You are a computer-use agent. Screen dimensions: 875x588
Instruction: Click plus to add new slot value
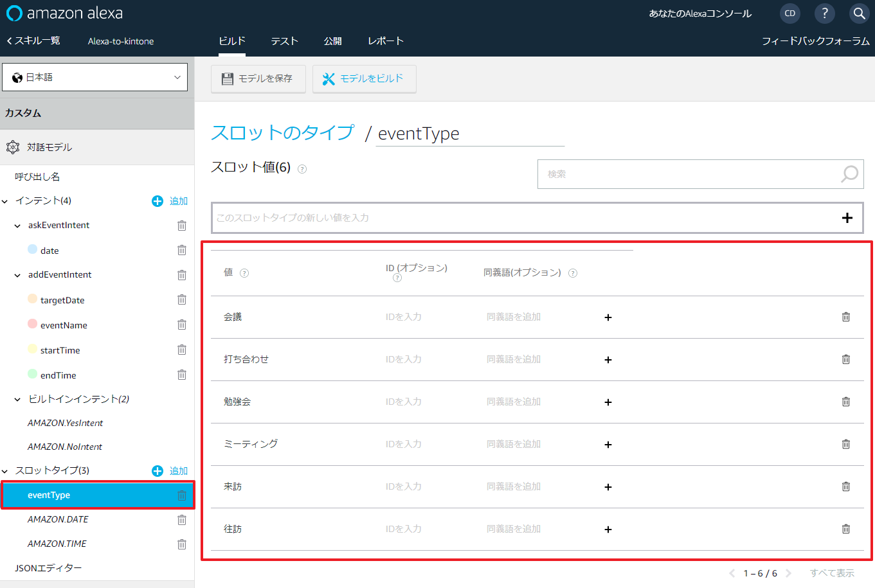click(x=847, y=218)
